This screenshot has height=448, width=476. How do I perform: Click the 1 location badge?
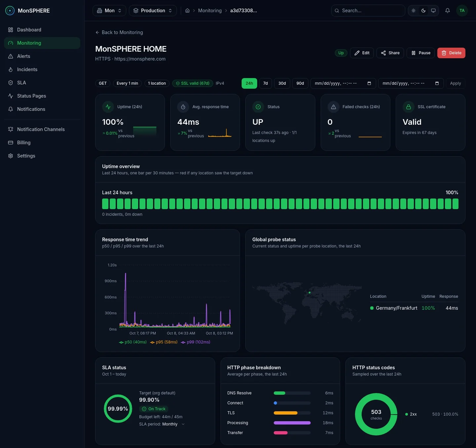(x=157, y=83)
